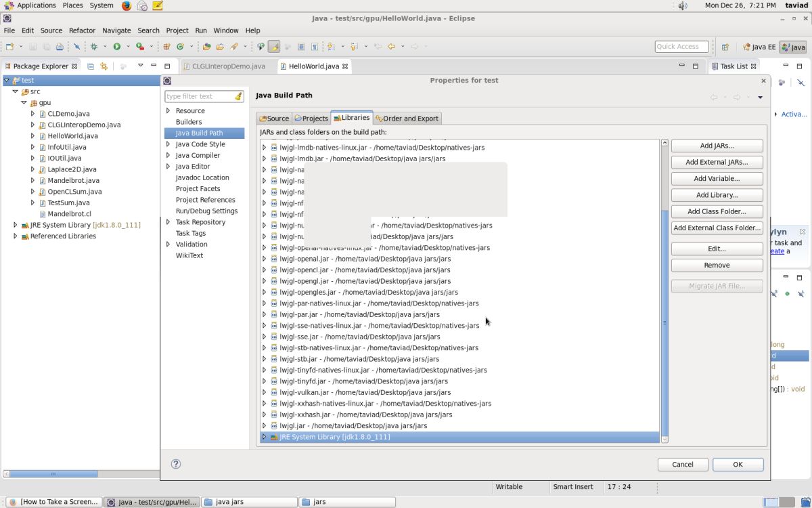Screen dimensions: 812x508
Task: Select Mandelbrot.cl in Package Explorer
Action: coord(69,213)
